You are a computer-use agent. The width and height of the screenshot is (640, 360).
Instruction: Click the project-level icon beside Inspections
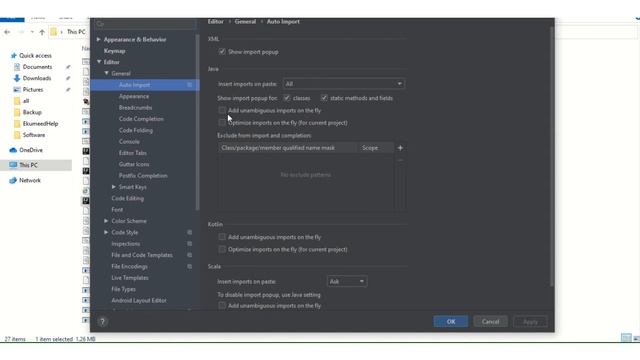[190, 244]
